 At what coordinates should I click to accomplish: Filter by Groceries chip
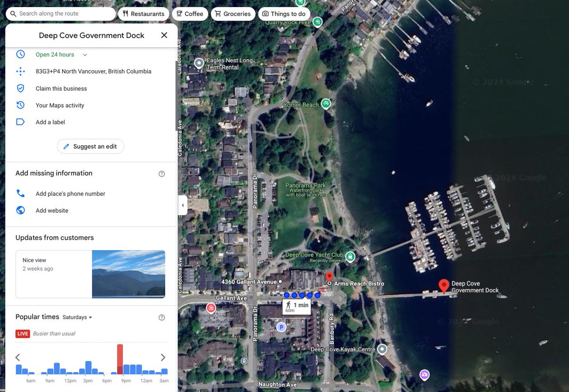tap(233, 14)
